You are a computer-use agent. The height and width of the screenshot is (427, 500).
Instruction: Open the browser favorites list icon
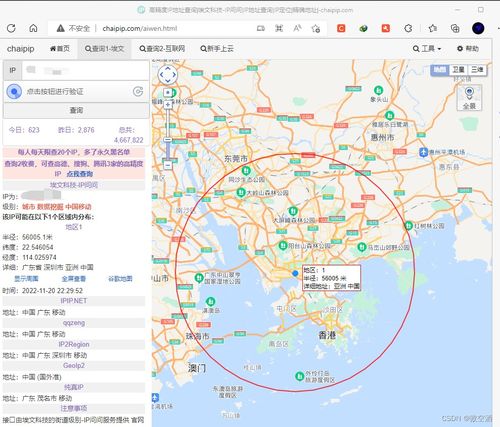(433, 29)
